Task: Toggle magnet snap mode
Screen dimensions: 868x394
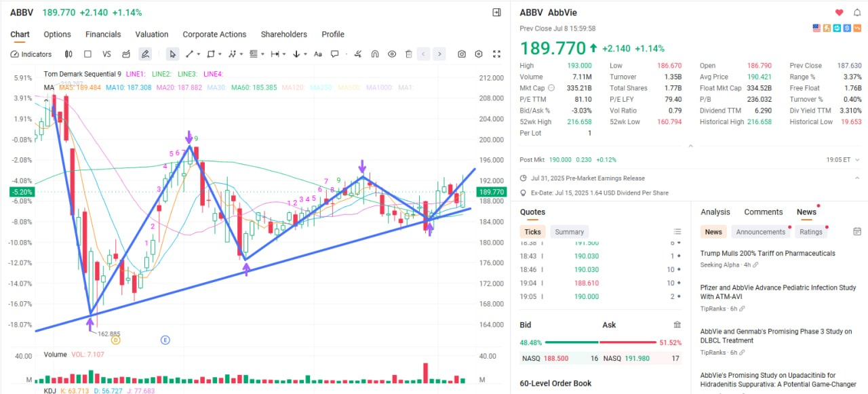Action: coord(374,54)
